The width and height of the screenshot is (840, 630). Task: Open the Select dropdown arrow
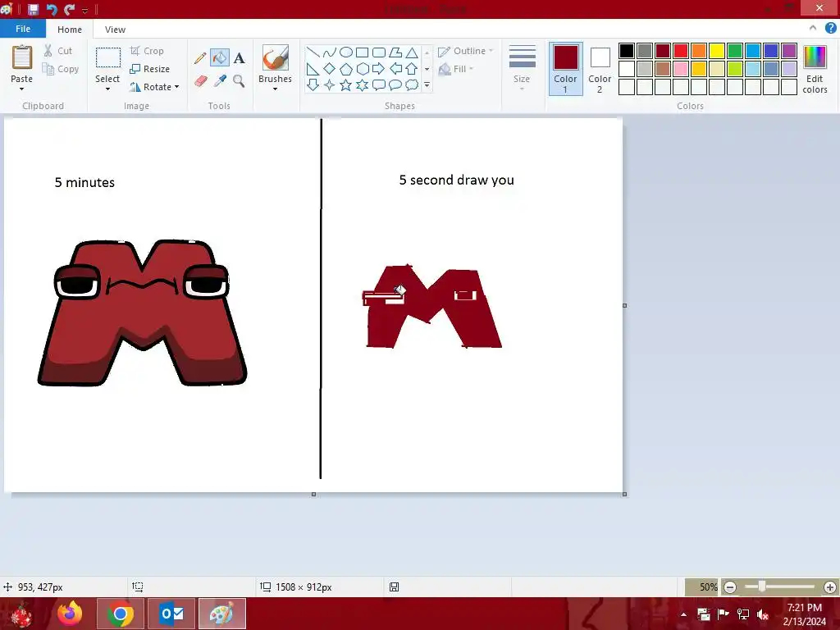(107, 89)
